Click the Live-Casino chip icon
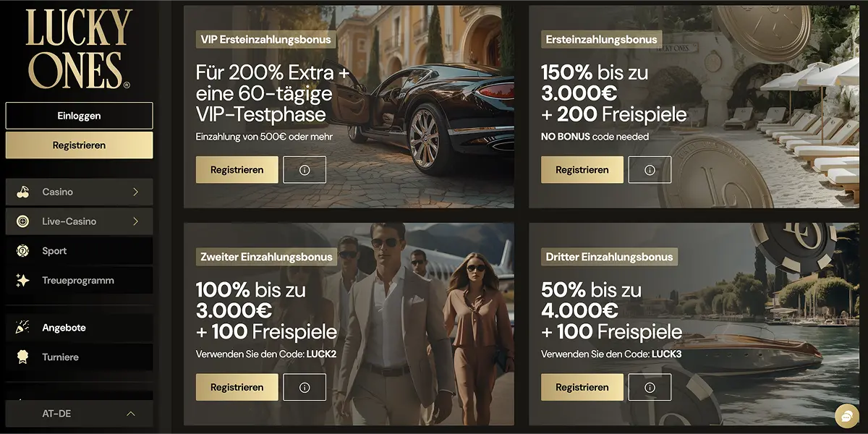 coord(22,221)
